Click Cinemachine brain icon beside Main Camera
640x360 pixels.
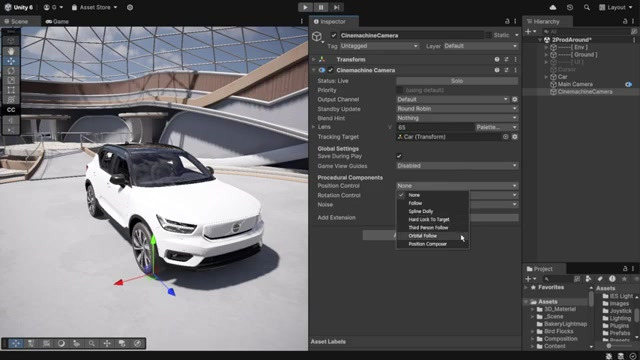629,84
